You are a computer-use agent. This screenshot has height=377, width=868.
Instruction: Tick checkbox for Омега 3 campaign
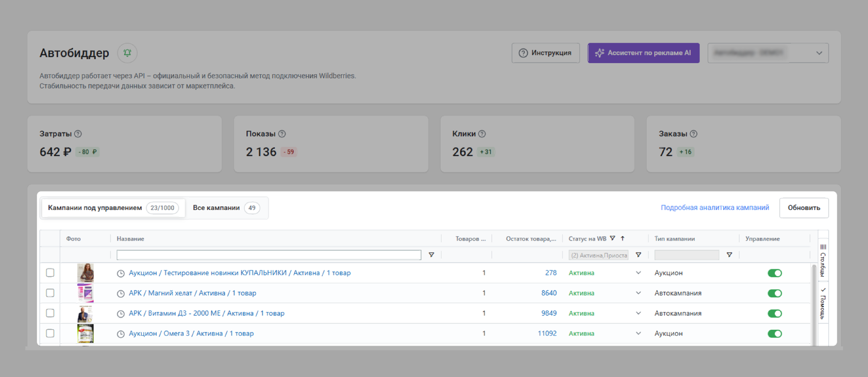[50, 333]
